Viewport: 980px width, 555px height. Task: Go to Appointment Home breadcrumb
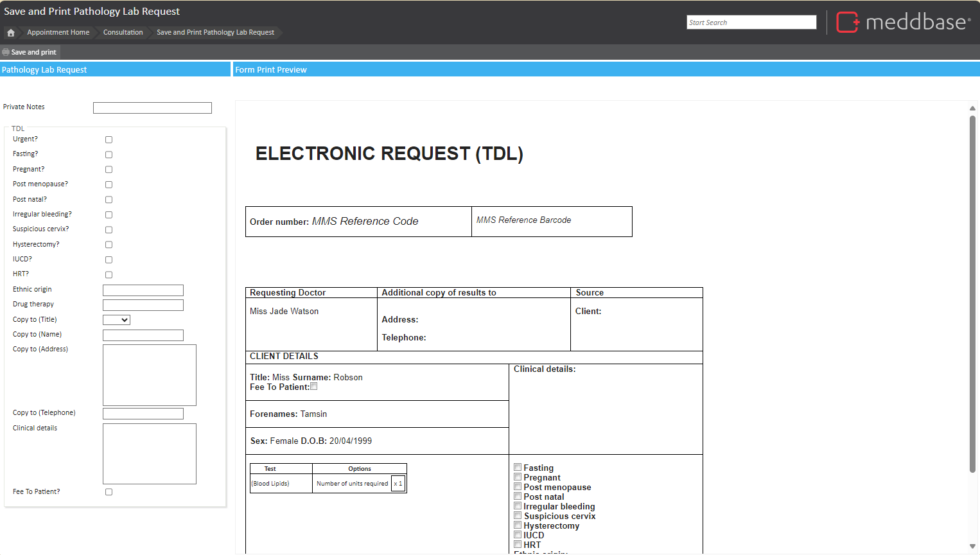pyautogui.click(x=58, y=33)
